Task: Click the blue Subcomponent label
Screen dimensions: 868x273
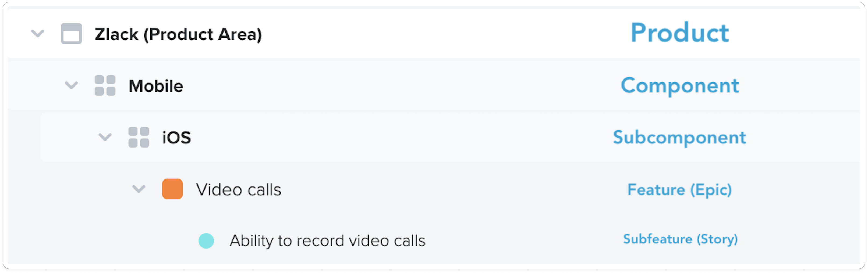Action: (679, 138)
